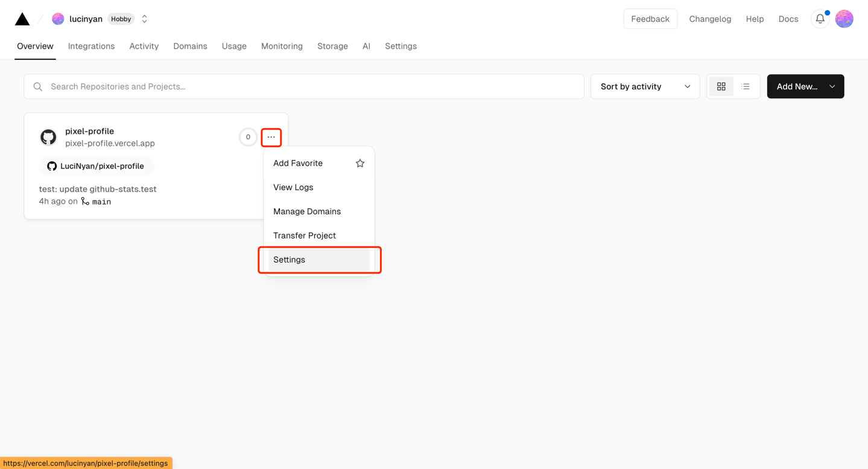This screenshot has width=868, height=469.
Task: Focus the Search Repositories and Projects field
Action: [304, 86]
